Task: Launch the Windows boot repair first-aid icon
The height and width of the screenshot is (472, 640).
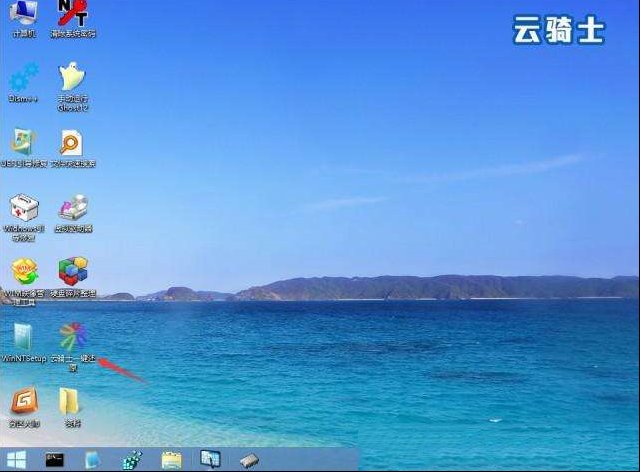Action: 24,208
